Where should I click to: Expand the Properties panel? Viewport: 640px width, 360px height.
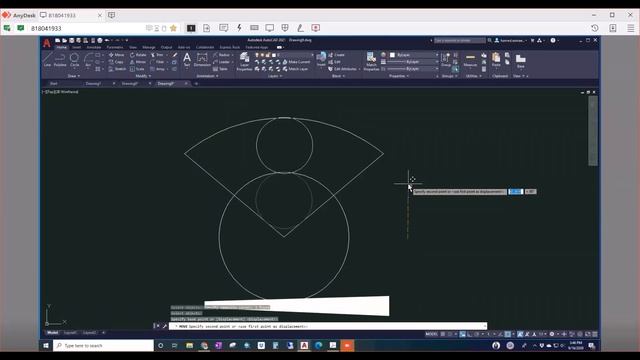click(x=398, y=76)
